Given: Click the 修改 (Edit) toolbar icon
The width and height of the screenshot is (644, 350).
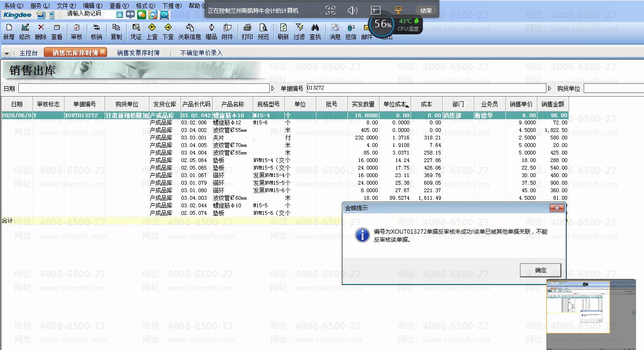Looking at the screenshot, I should pos(25,32).
